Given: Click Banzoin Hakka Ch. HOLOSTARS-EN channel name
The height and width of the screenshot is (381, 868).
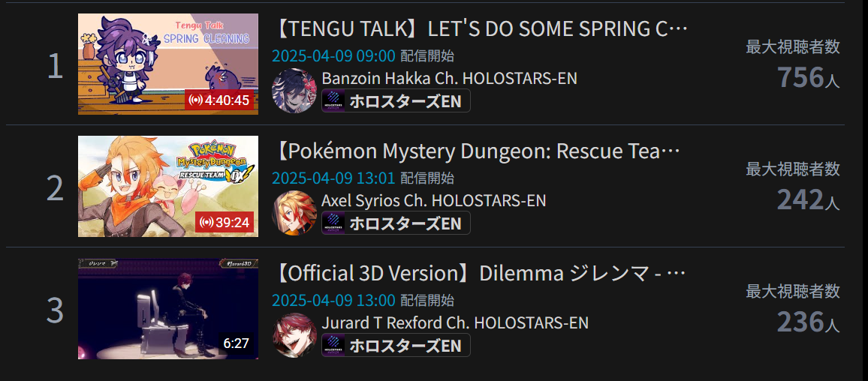Looking at the screenshot, I should (450, 79).
